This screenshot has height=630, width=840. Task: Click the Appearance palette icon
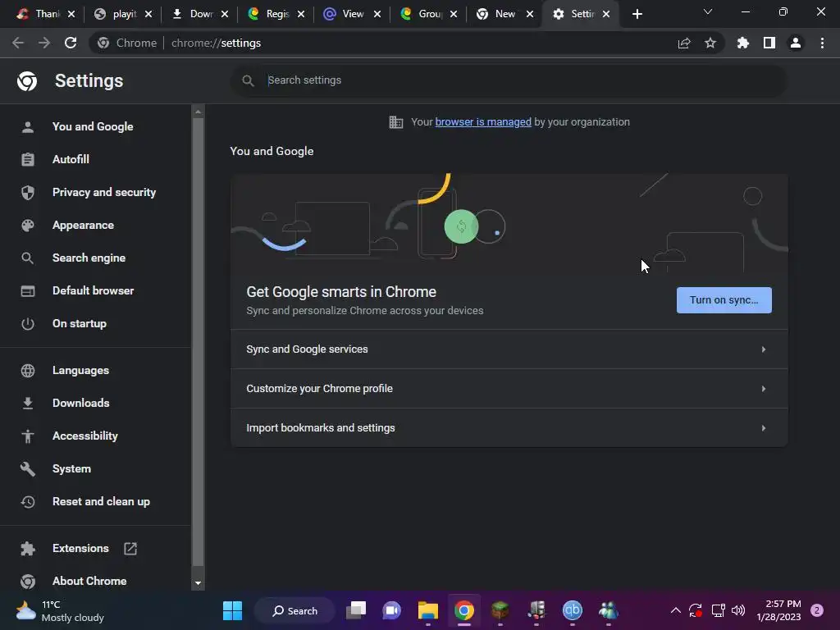tap(28, 226)
